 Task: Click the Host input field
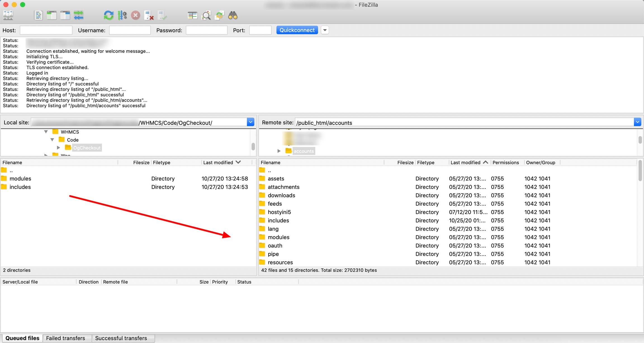click(46, 30)
